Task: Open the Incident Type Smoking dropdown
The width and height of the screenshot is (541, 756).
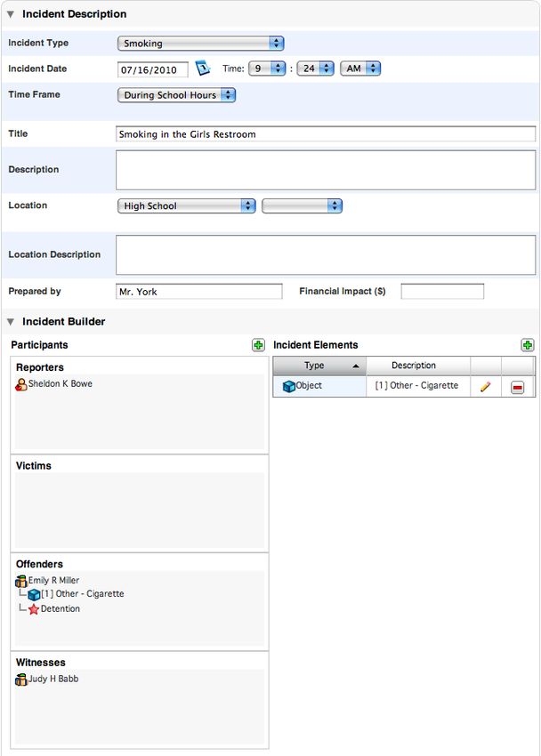Action: pos(200,44)
